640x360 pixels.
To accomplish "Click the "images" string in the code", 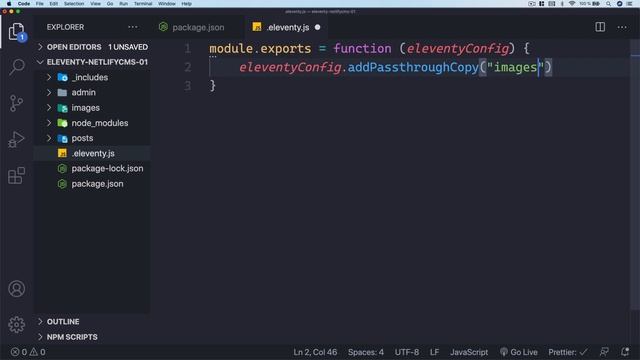I will point(515,67).
